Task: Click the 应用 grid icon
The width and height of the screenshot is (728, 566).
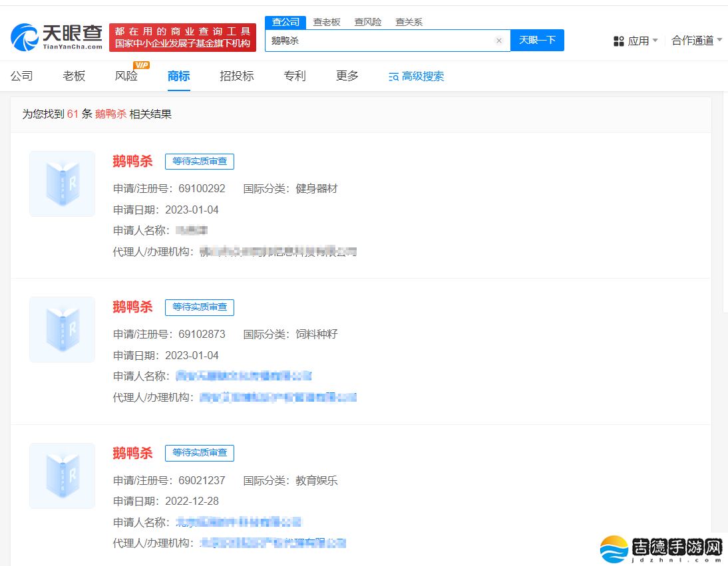Action: pyautogui.click(x=618, y=41)
